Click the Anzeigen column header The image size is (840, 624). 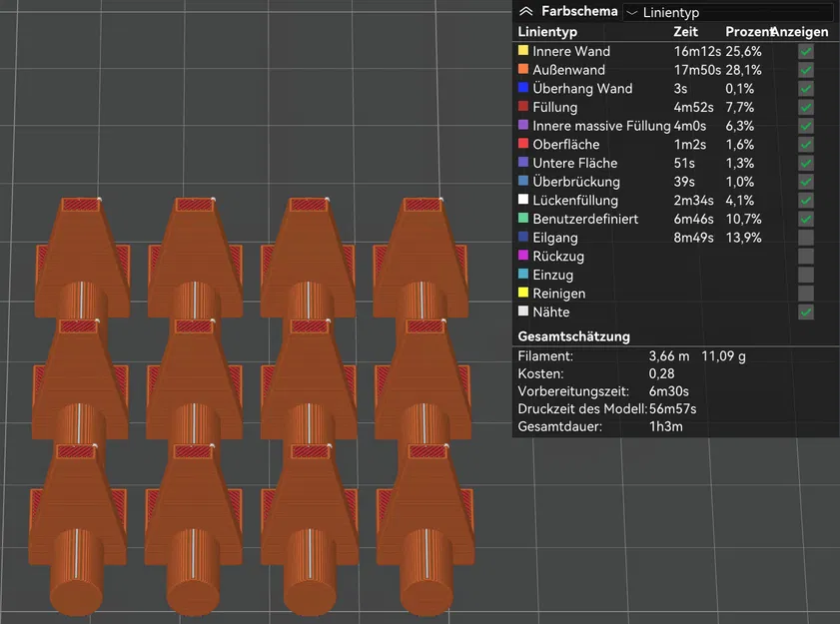[801, 32]
